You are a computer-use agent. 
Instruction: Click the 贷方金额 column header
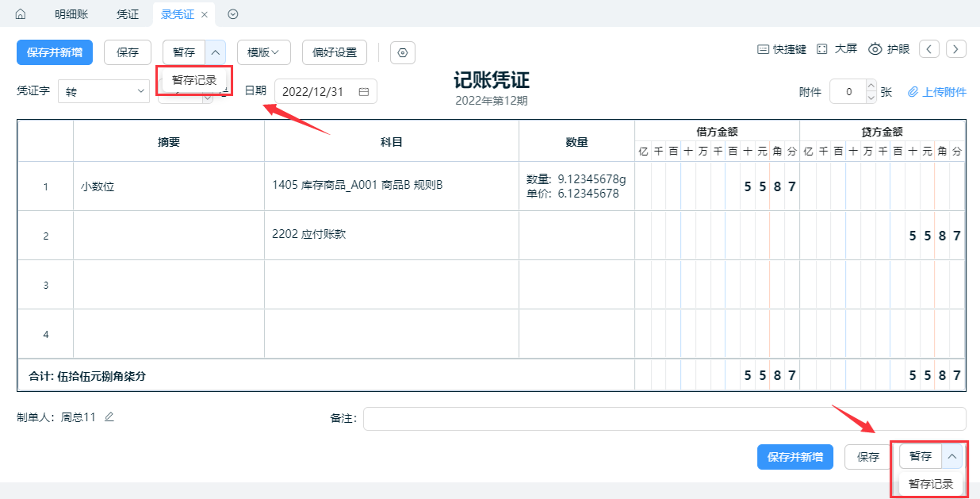click(x=882, y=132)
